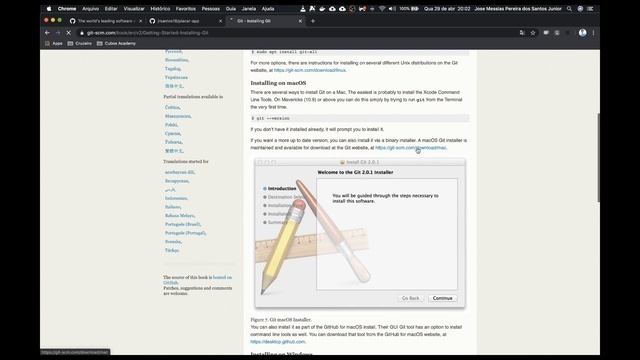Select Türkçe translation link
This screenshot has width=640, height=360.
click(172, 250)
